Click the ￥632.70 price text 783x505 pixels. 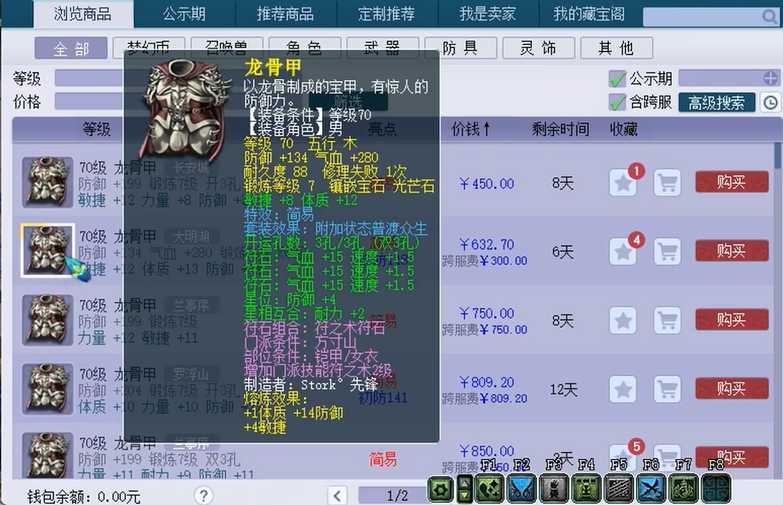tap(487, 244)
